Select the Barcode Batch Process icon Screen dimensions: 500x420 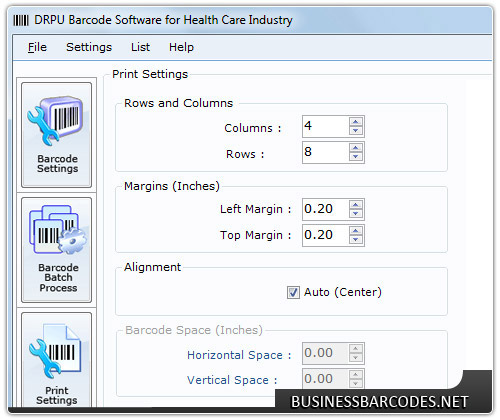click(56, 250)
